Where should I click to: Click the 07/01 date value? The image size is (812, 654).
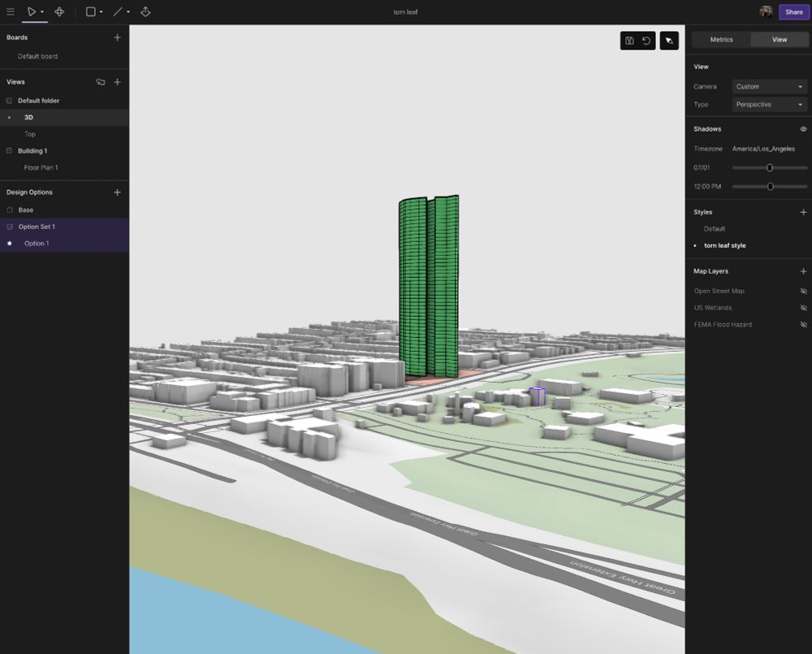[702, 168]
